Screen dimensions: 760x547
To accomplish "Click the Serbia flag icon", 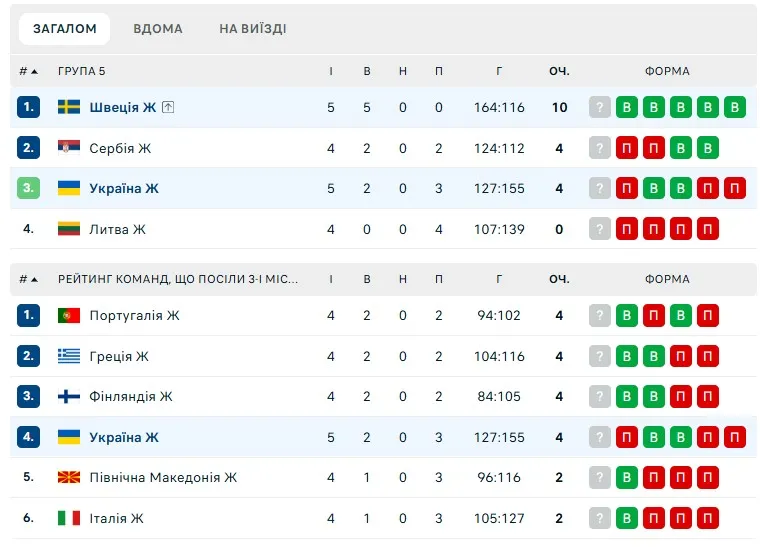I will point(69,148).
